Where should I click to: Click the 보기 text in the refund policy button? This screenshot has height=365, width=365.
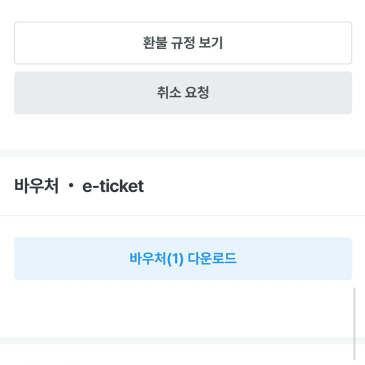coord(210,43)
